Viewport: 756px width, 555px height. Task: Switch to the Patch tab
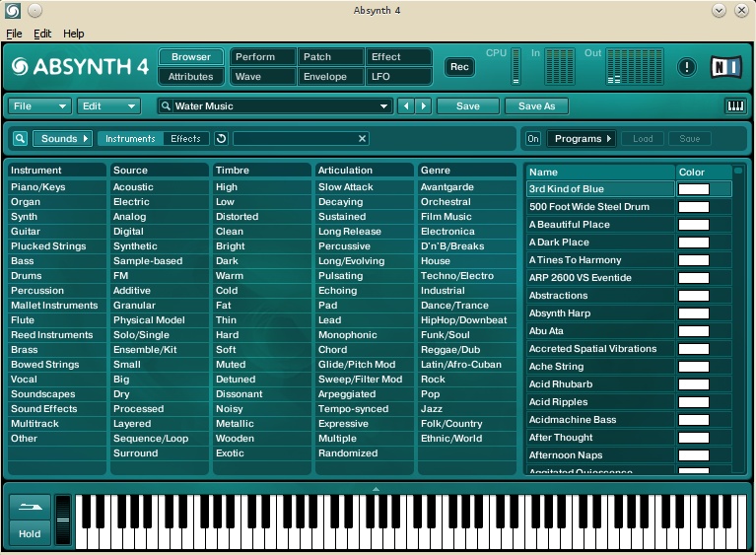(x=331, y=57)
